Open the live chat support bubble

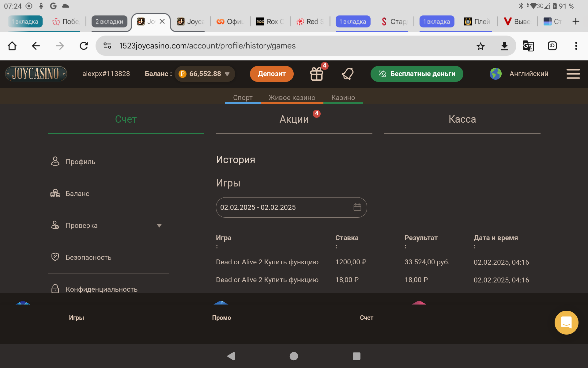(566, 323)
